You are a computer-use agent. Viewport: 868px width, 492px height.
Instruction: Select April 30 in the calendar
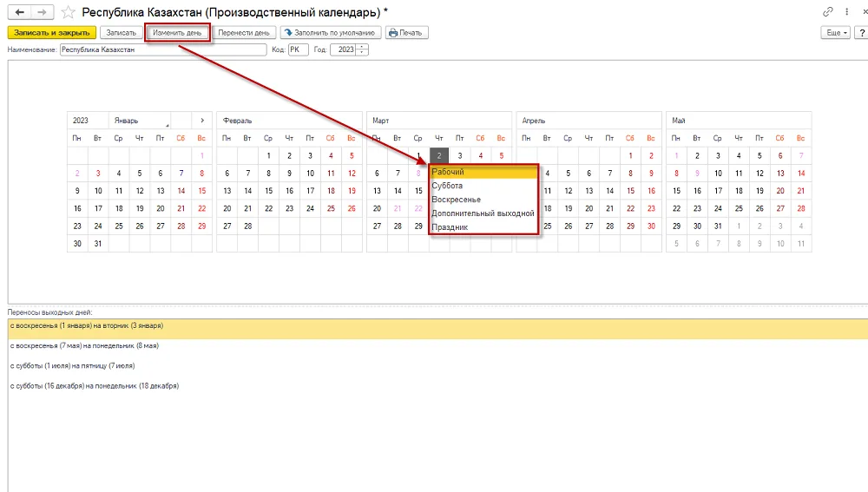point(652,226)
